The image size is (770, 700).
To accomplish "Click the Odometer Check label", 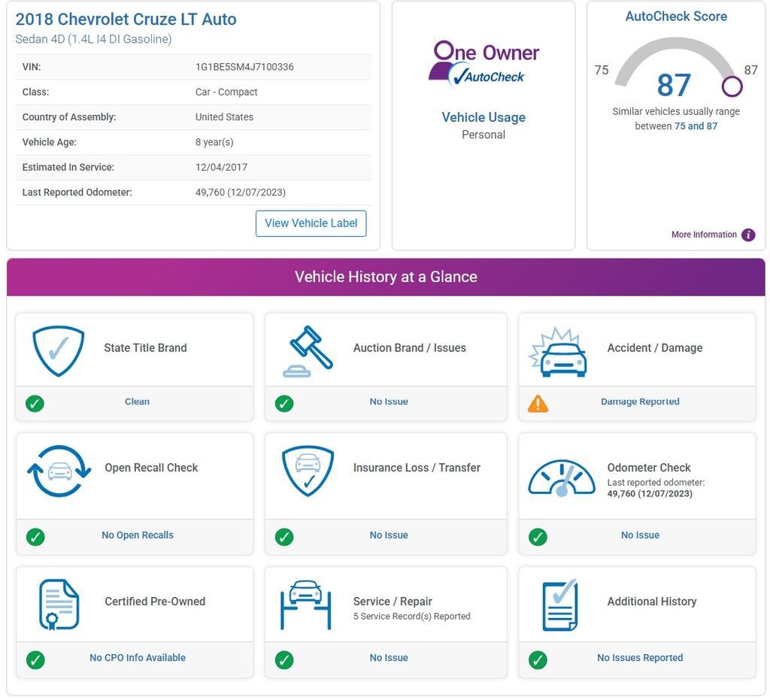I will [649, 468].
